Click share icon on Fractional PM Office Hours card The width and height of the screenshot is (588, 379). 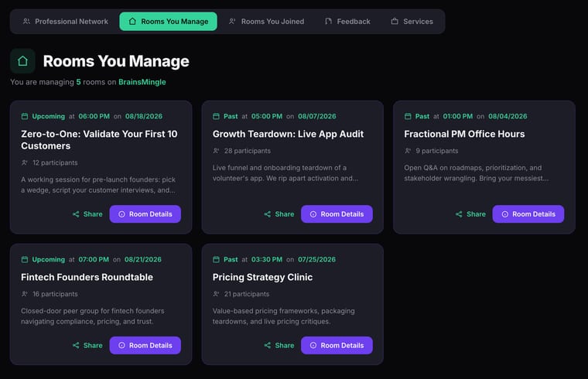click(x=459, y=214)
